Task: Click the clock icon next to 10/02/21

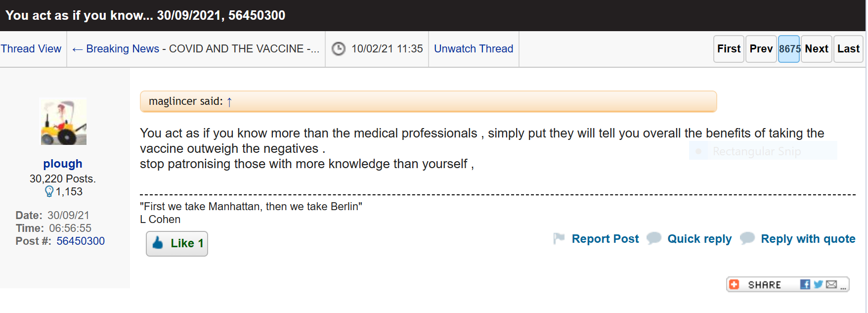Action: pos(339,49)
